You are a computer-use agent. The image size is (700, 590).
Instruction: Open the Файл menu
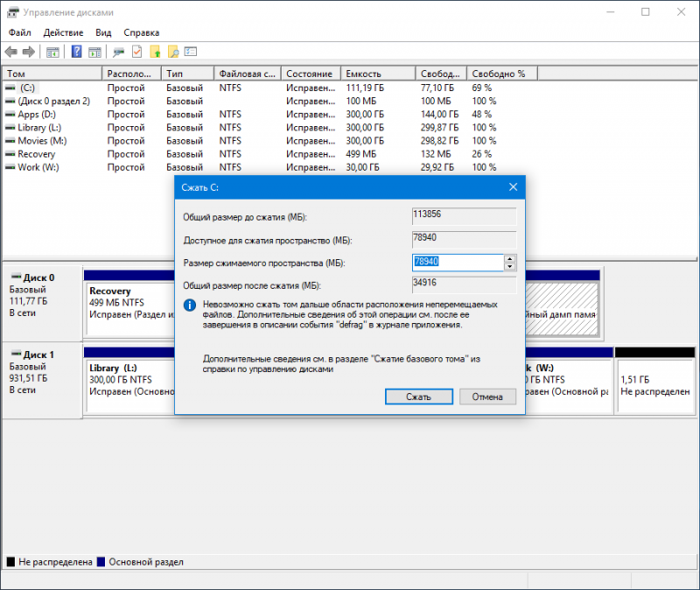coord(19,32)
